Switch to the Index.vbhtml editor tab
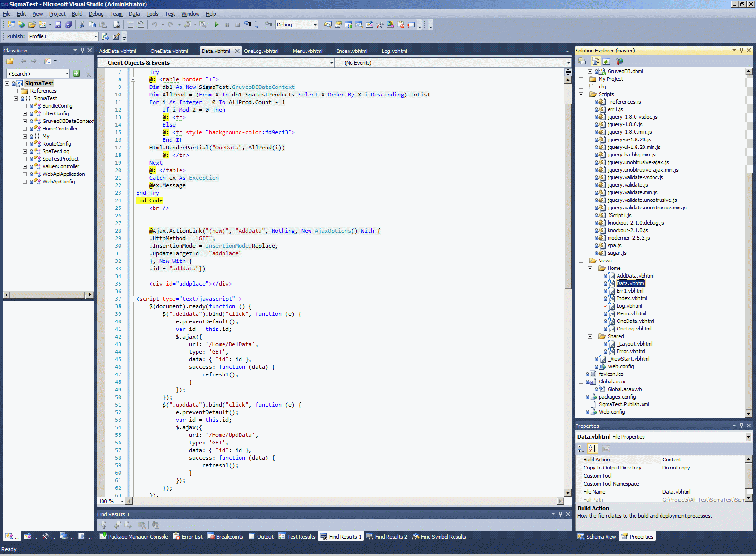 point(352,51)
